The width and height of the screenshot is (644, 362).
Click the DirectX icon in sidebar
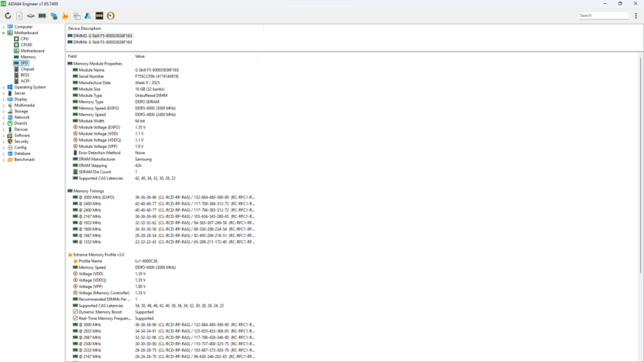click(10, 123)
